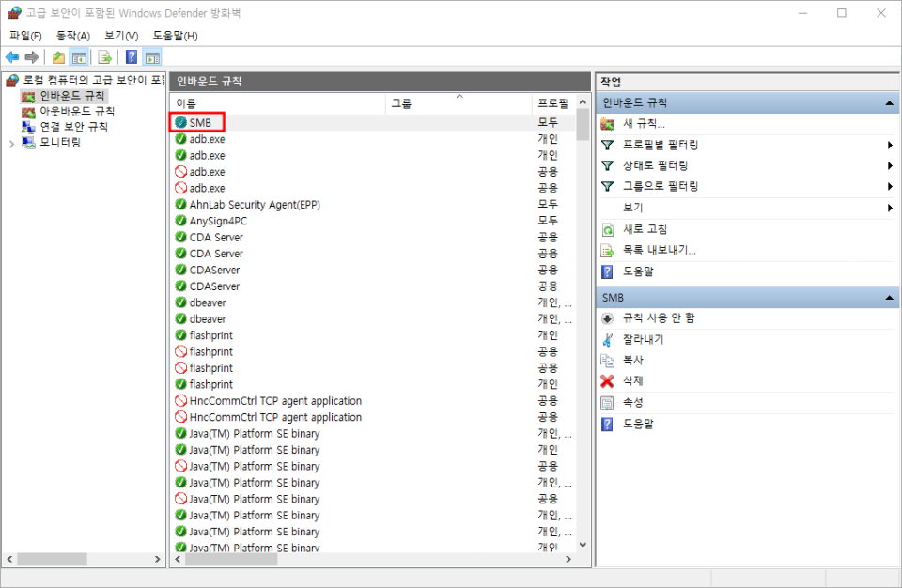This screenshot has width=902, height=588.
Task: Open the 보기(V) menu
Action: [x=121, y=36]
